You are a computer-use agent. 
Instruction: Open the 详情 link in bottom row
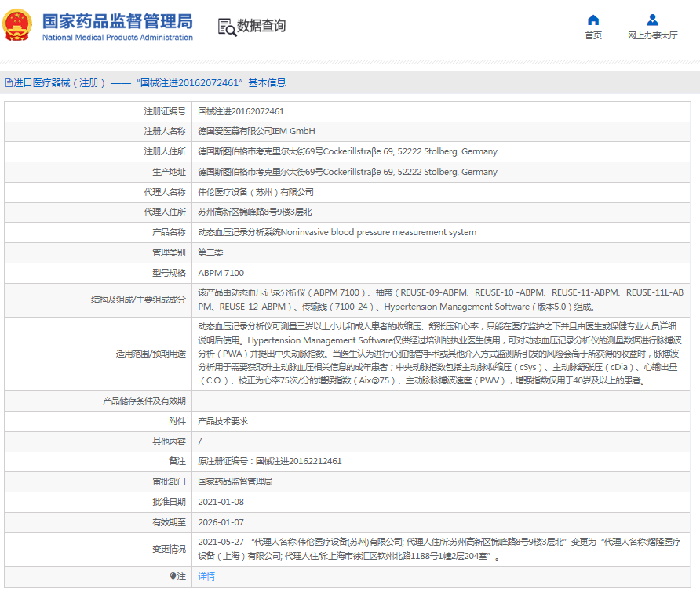click(206, 576)
